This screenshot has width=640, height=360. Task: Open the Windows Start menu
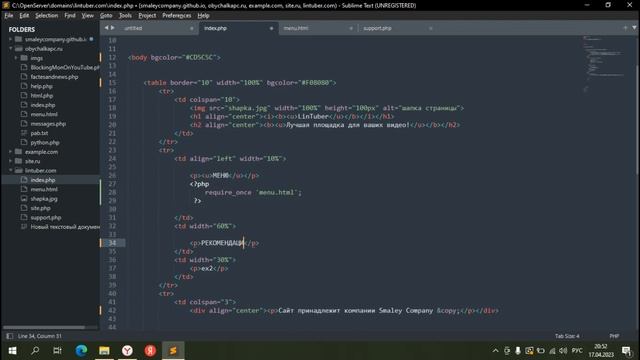click(12, 351)
